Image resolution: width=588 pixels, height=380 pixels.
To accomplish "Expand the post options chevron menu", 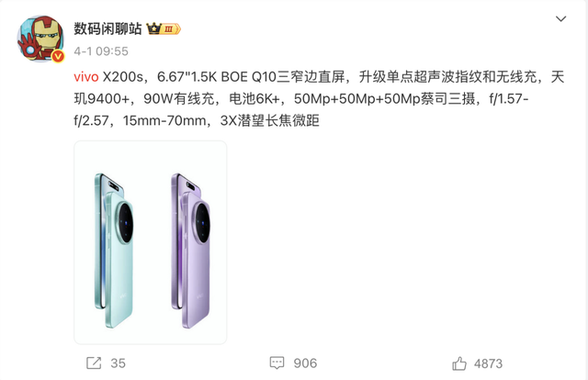I will [x=560, y=18].
